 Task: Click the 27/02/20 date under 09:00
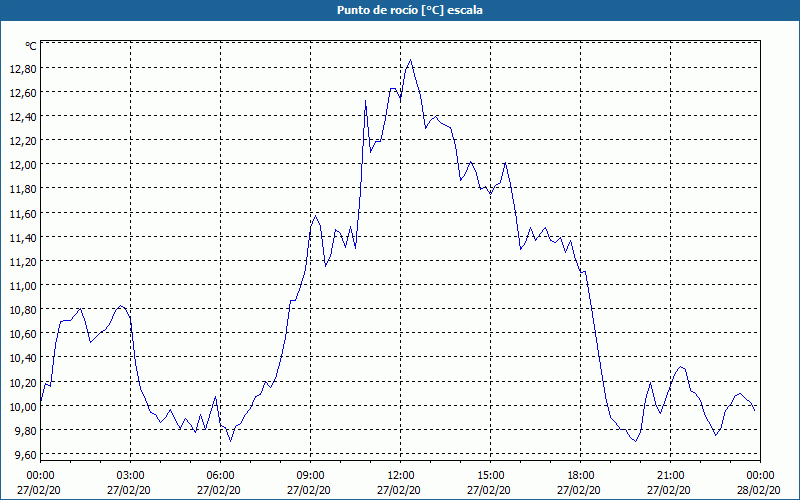[x=309, y=490]
